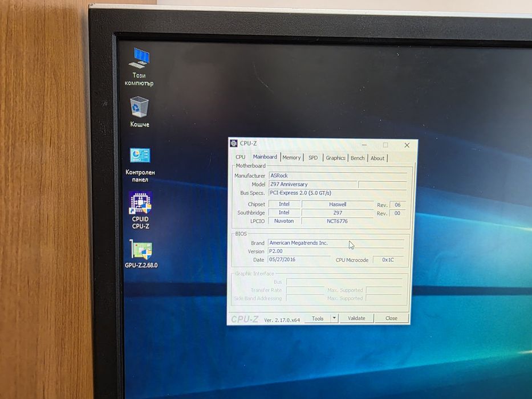532x399 pixels.
Task: Expand the Tools dropdown arrow
Action: (334, 318)
